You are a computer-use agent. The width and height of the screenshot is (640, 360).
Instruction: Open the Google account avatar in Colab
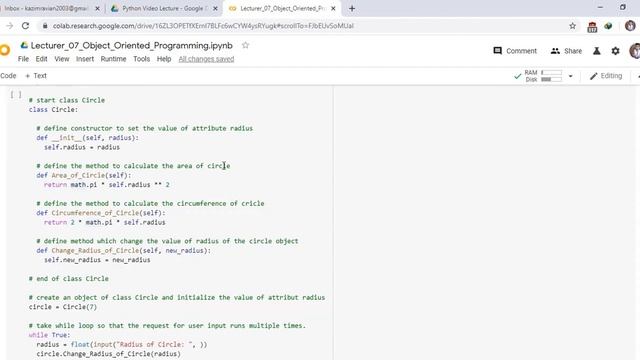[635, 51]
